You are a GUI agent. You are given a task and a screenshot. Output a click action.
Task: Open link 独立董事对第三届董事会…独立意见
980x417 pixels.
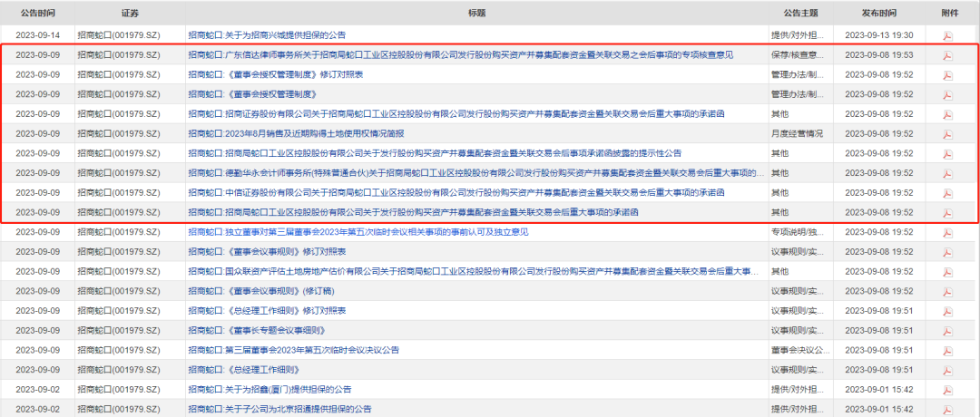[358, 232]
